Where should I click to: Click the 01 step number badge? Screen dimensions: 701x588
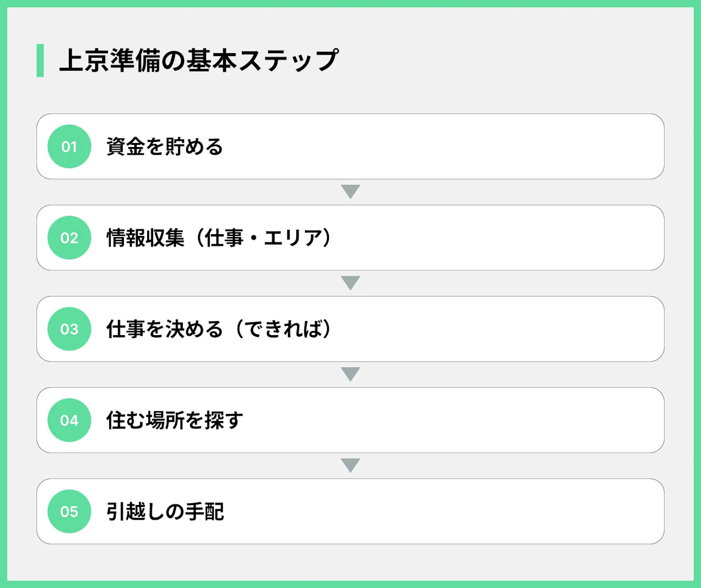coord(69,147)
